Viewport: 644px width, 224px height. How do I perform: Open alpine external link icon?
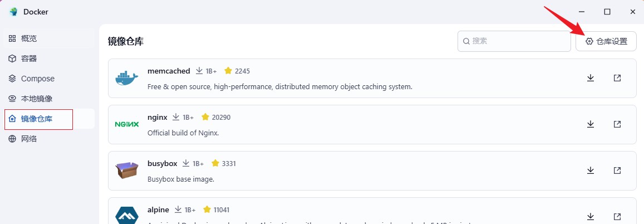coord(617,216)
